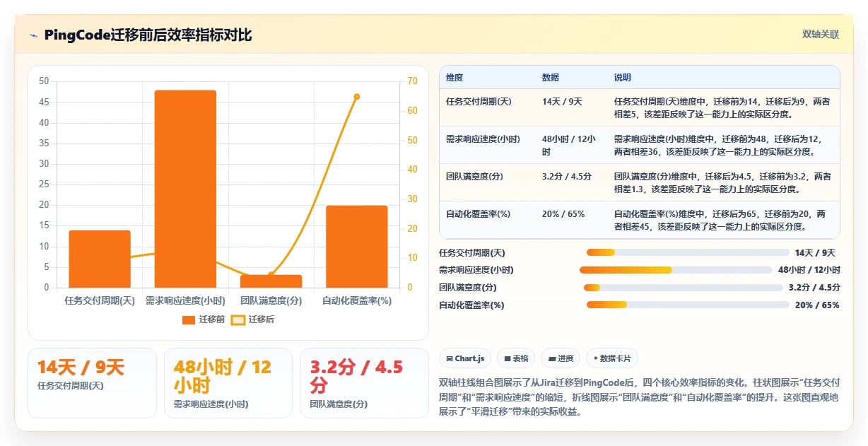
Task: Click the line point above 团队满意度 bar
Action: (271, 274)
